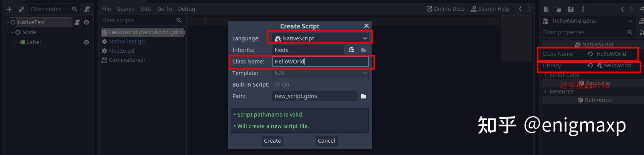
Task: Toggle visibility of Label node
Action: tap(86, 42)
